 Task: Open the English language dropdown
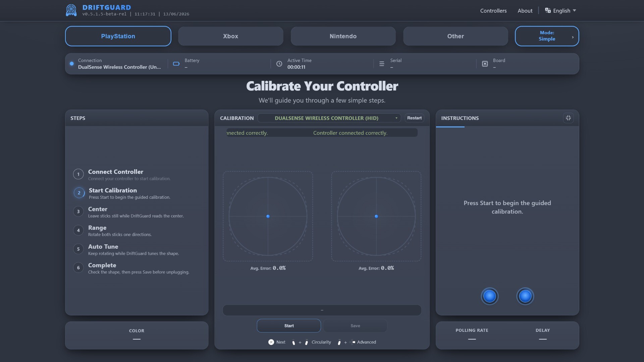pos(560,10)
